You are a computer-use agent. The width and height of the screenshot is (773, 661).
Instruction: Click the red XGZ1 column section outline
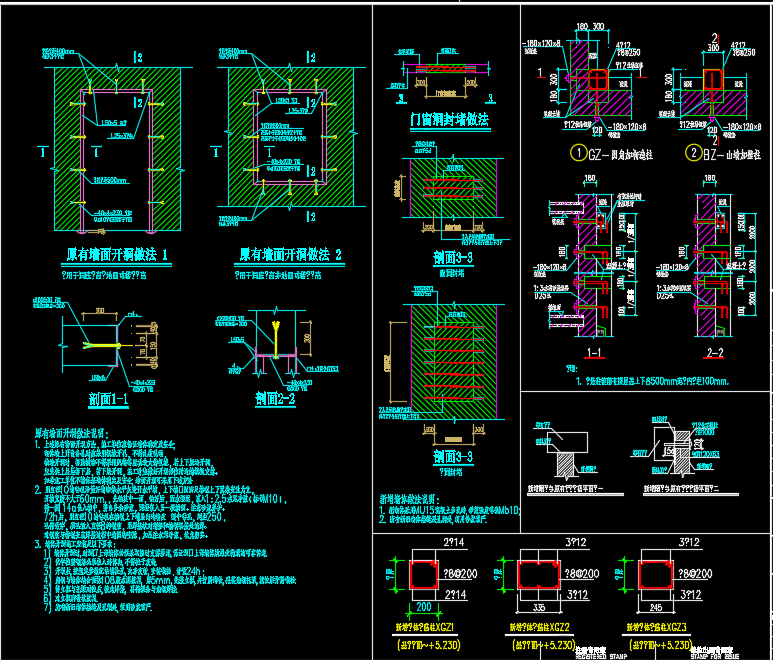[424, 574]
